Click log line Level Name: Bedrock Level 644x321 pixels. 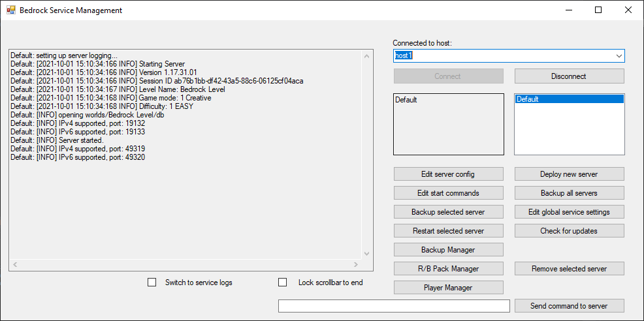click(x=118, y=89)
